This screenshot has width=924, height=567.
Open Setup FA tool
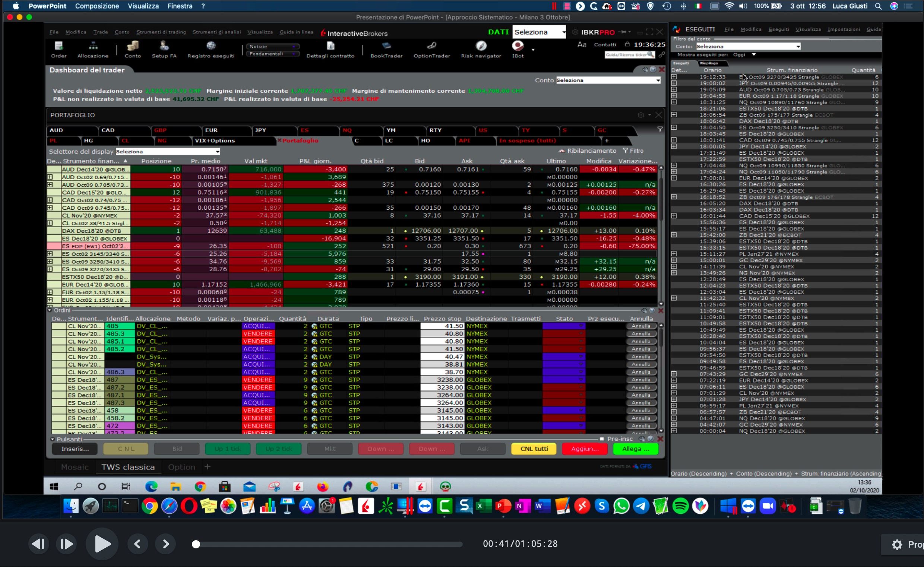(x=164, y=50)
